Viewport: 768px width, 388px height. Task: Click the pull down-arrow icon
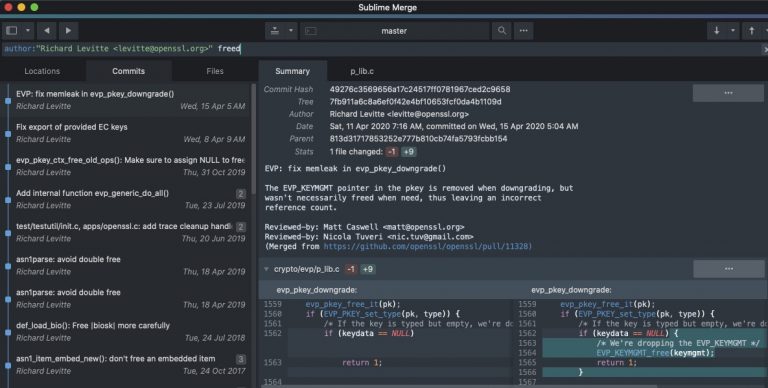coord(717,30)
